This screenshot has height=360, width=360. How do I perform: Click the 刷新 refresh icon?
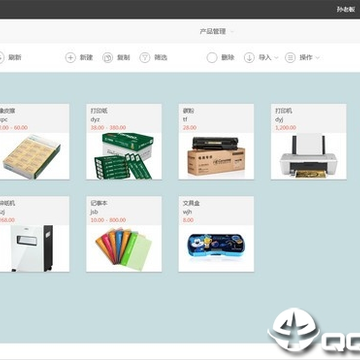[x=1, y=58]
